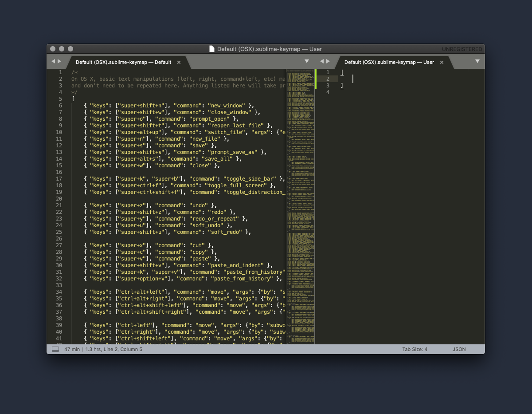Screen dimensions: 532x414
Task: Open the tab overflow dropdown in the left pane
Action: coord(307,62)
